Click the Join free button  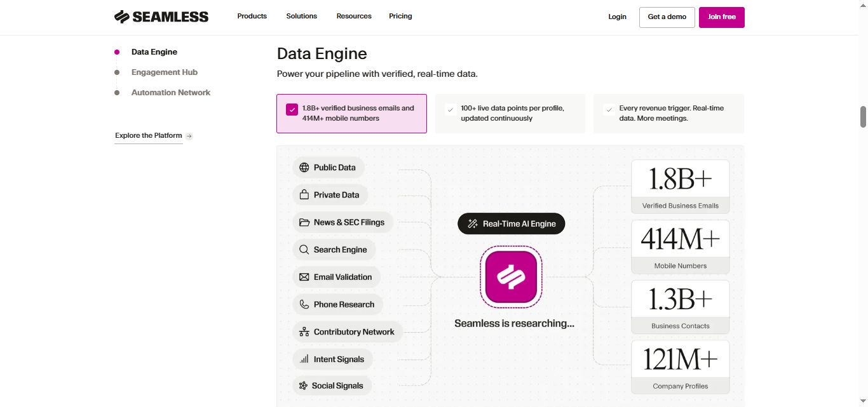click(722, 17)
